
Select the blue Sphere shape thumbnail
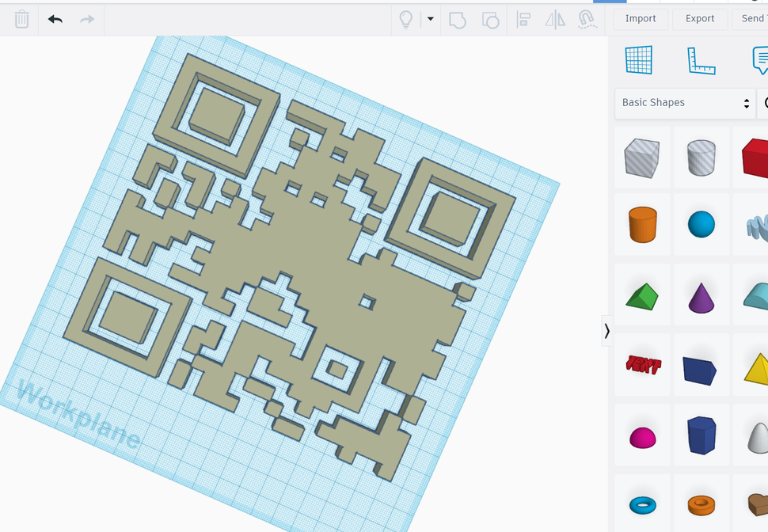(x=701, y=224)
